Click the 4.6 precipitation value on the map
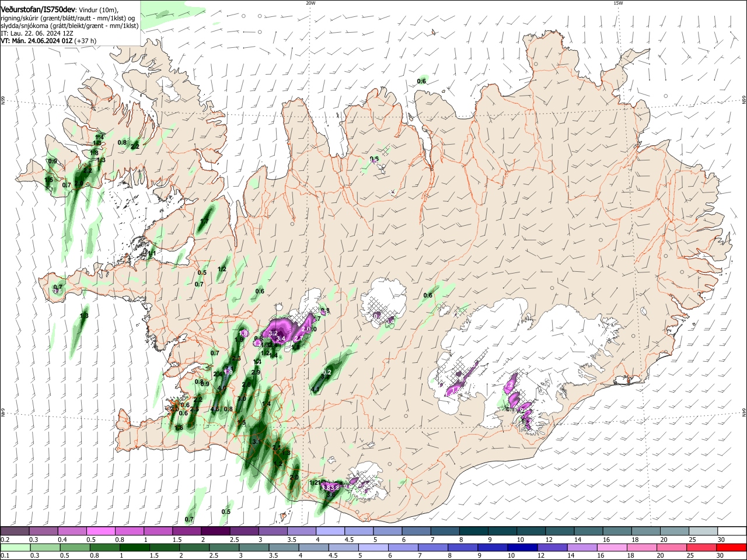Viewport: 747px width, 560px height. (x=215, y=409)
